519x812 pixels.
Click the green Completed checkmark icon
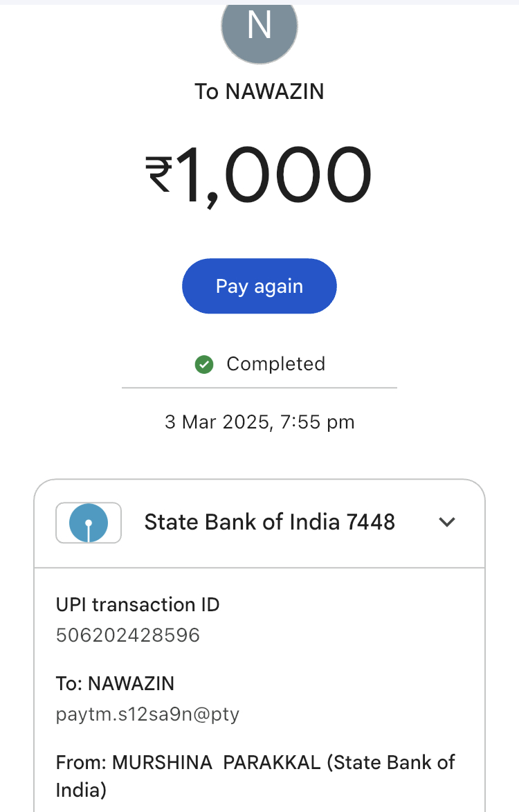(x=204, y=364)
